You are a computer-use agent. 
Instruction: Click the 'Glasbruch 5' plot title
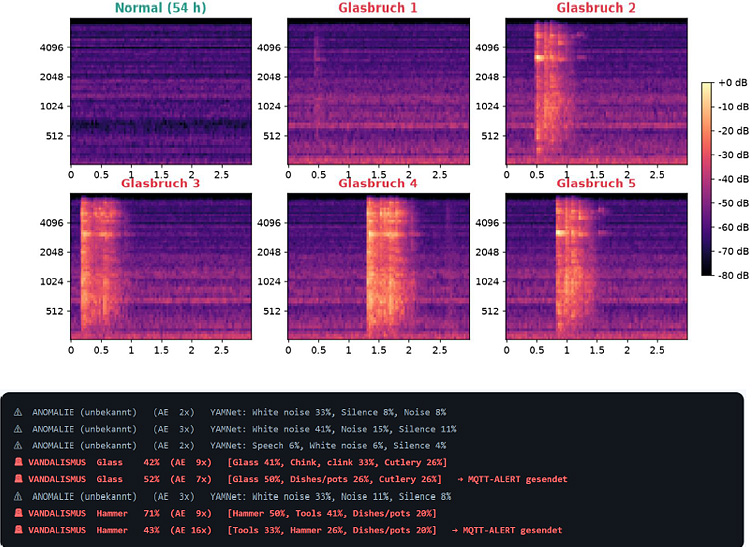click(596, 183)
